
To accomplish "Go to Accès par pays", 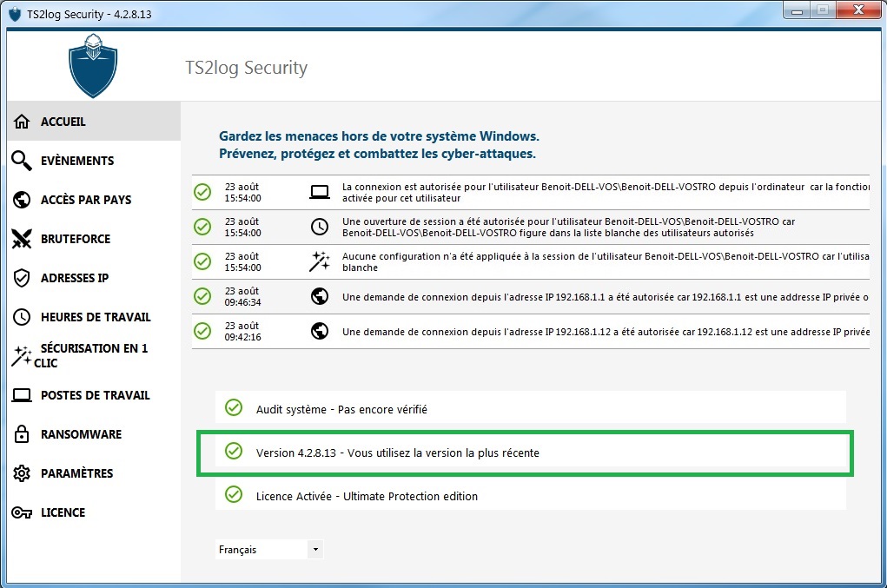I will (x=94, y=200).
